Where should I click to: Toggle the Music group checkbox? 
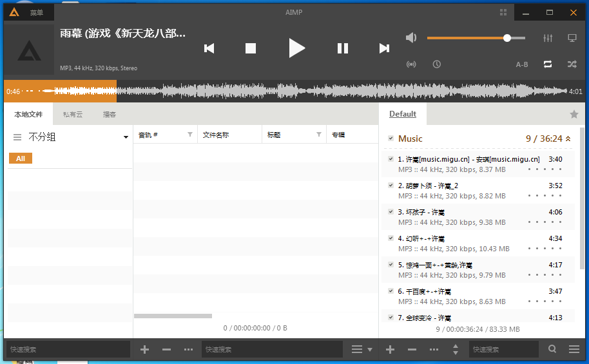391,139
